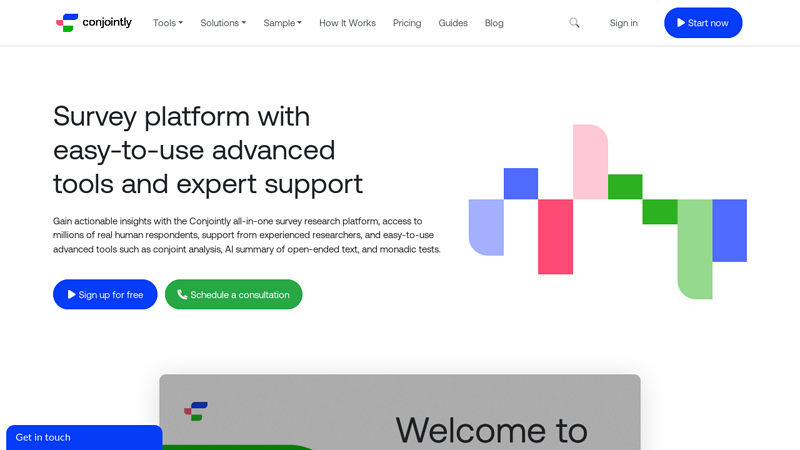
Task: Click the Conjointly logo icon in the Welcome card
Action: tap(196, 411)
